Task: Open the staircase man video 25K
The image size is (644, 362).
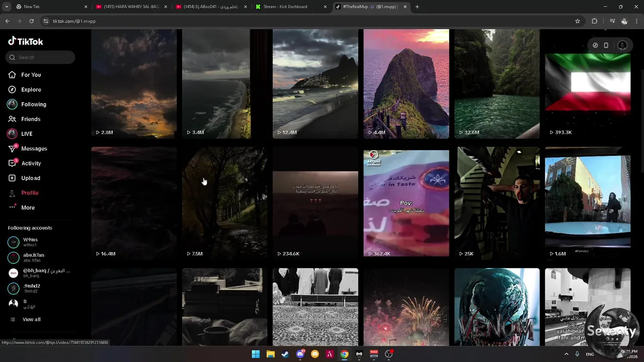Action: pos(497,203)
